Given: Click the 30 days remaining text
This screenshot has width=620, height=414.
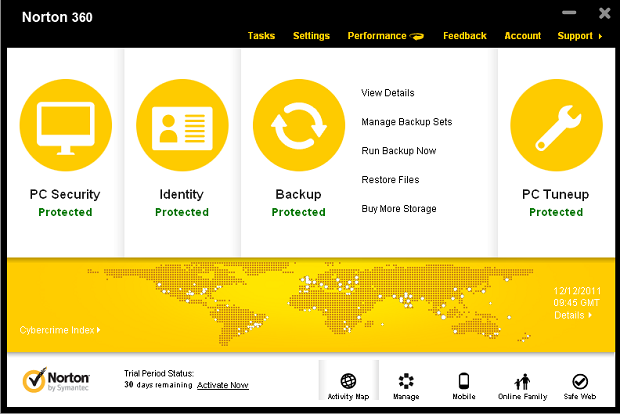Looking at the screenshot, I should (158, 385).
